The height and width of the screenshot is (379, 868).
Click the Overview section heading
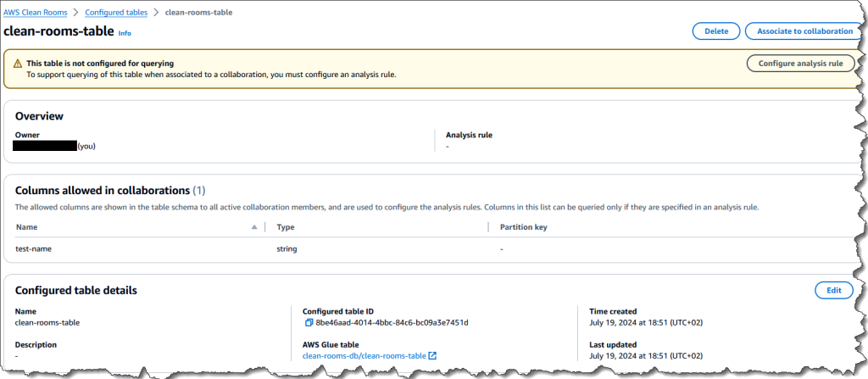(x=39, y=116)
